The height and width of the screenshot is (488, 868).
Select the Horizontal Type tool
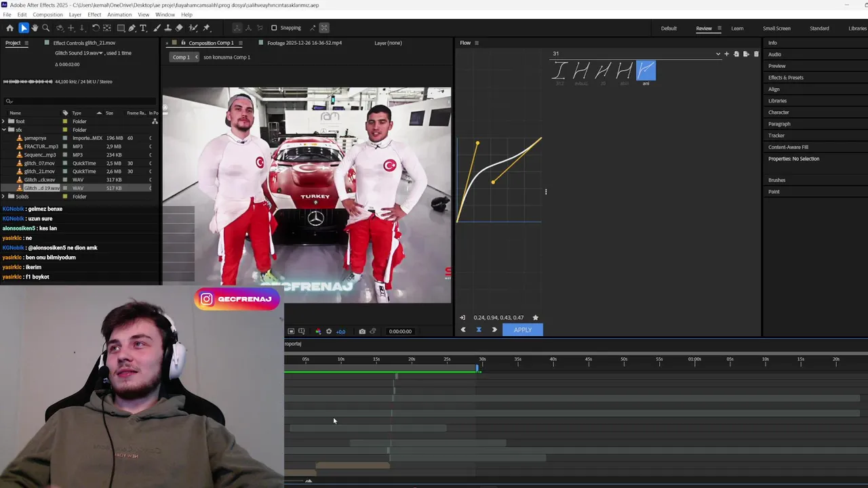pyautogui.click(x=143, y=28)
